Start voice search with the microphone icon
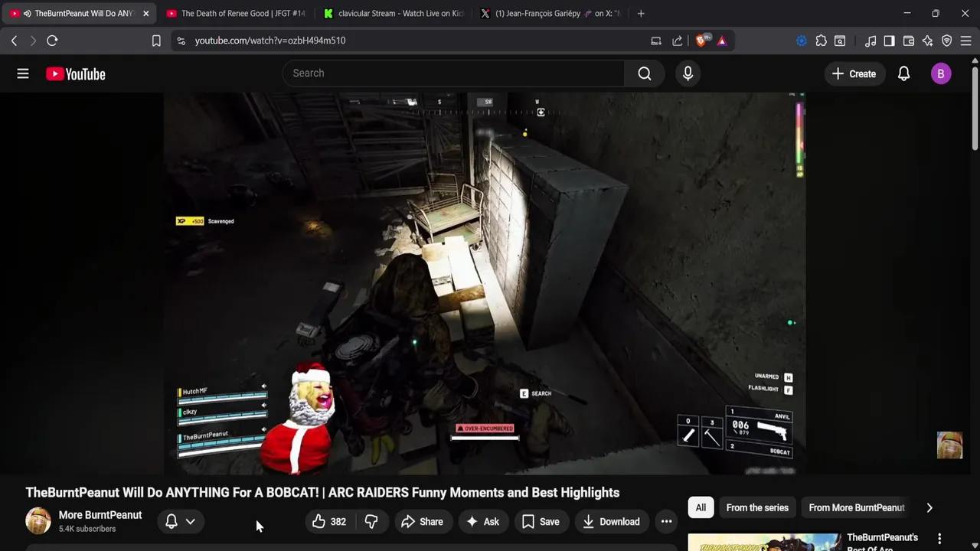The width and height of the screenshot is (980, 551). [688, 73]
